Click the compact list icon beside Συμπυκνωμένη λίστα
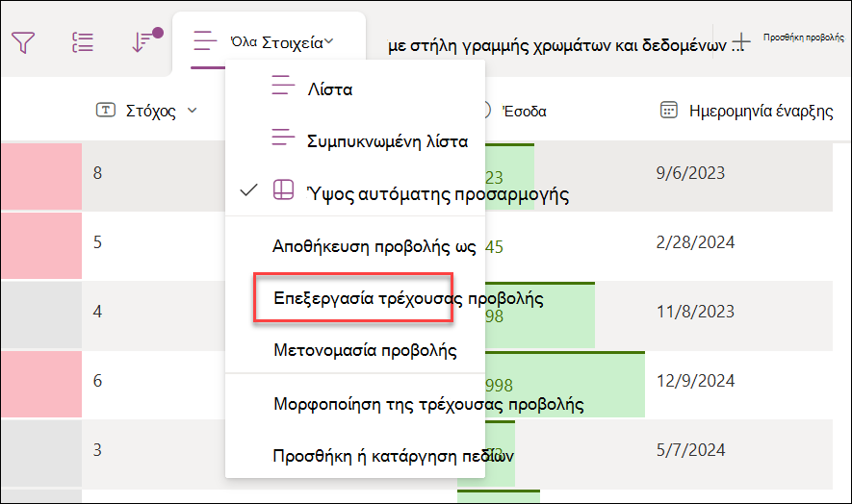Viewport: 852px width, 504px height. click(x=283, y=137)
